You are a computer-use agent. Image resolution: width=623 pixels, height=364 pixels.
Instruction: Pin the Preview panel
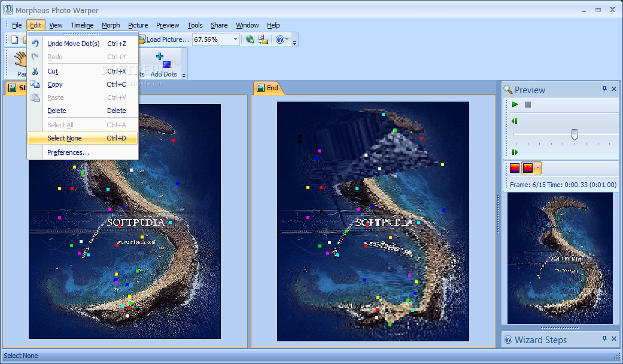pos(604,89)
